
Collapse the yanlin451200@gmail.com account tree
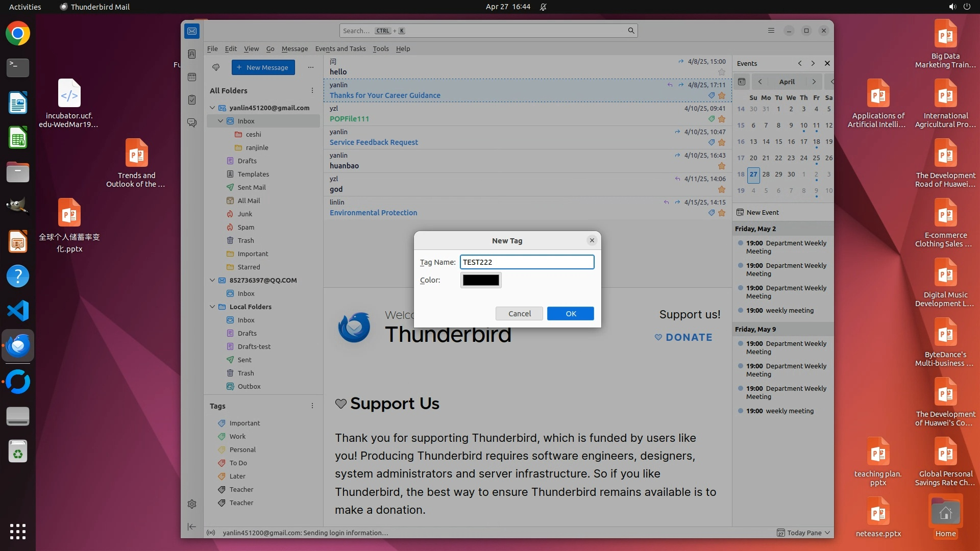212,108
